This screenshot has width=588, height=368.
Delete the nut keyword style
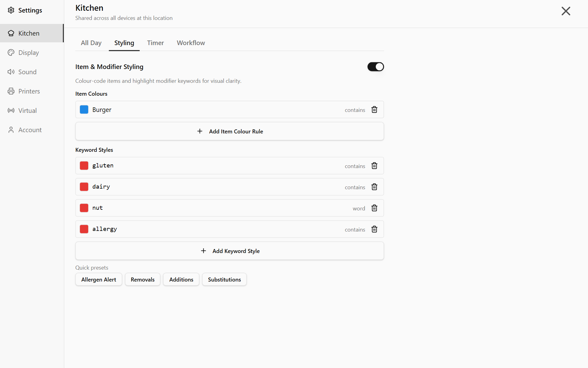tap(374, 208)
